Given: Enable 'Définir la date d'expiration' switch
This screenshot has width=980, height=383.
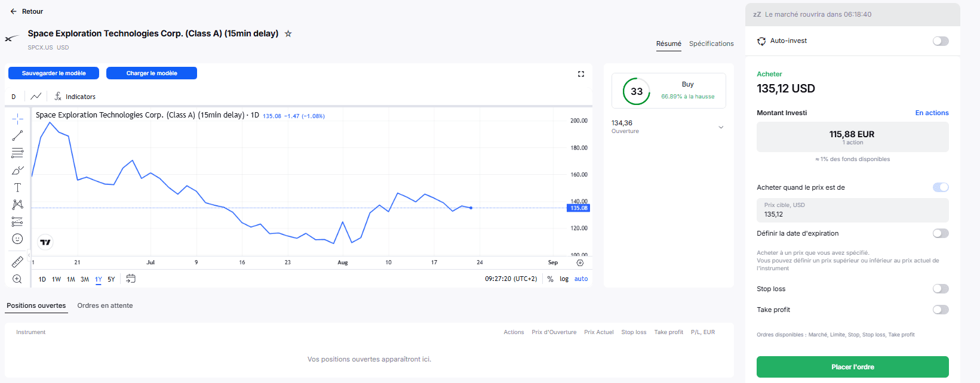Looking at the screenshot, I should click(941, 233).
